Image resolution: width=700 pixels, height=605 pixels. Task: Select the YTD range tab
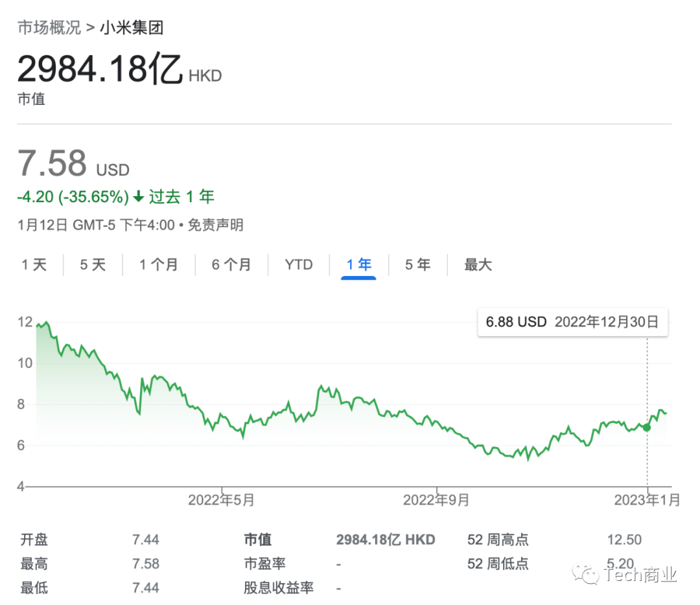(x=299, y=264)
